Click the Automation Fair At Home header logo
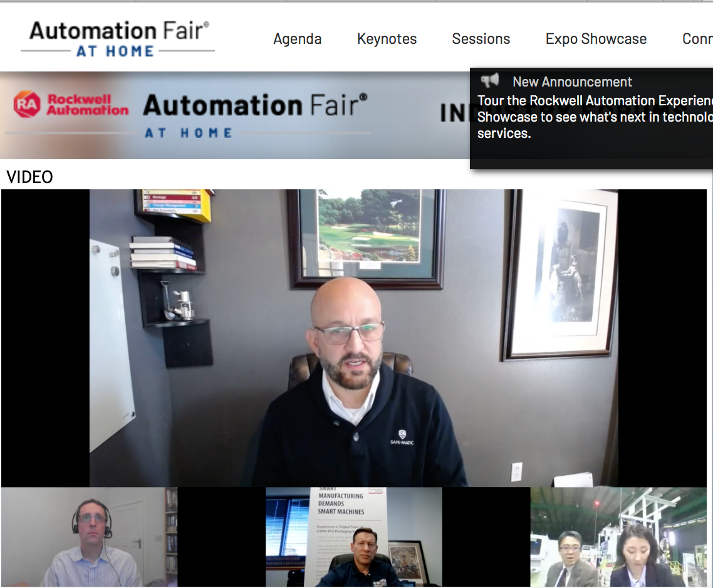Viewport: 713px width, 588px height. point(118,39)
